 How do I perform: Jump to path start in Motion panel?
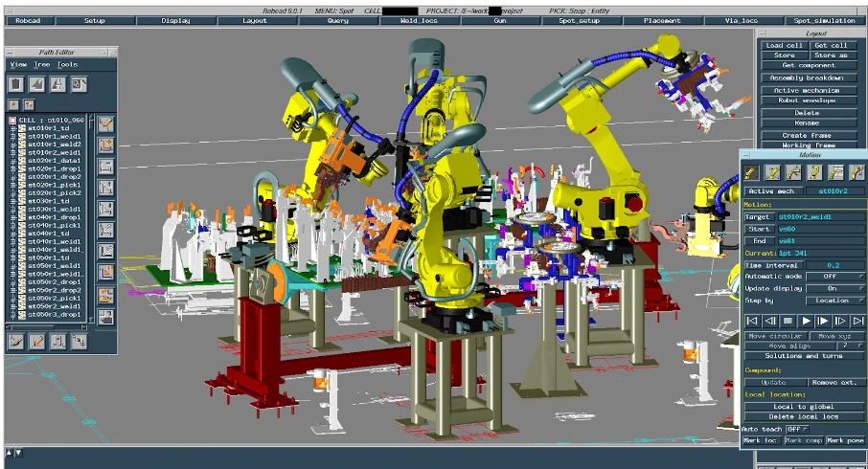click(x=753, y=321)
